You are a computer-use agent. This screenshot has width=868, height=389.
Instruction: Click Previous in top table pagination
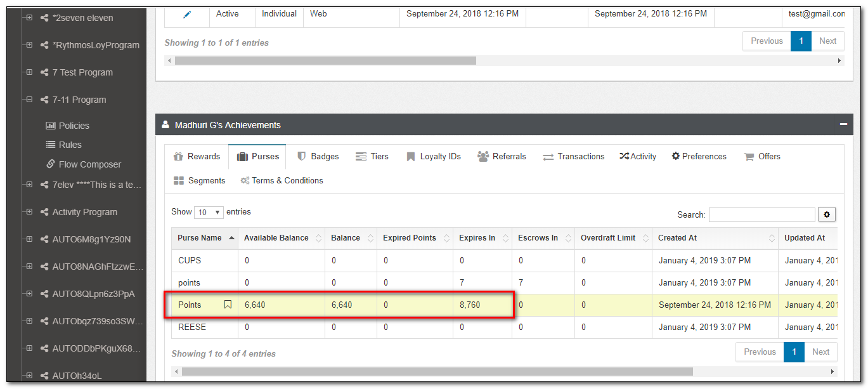coord(767,41)
